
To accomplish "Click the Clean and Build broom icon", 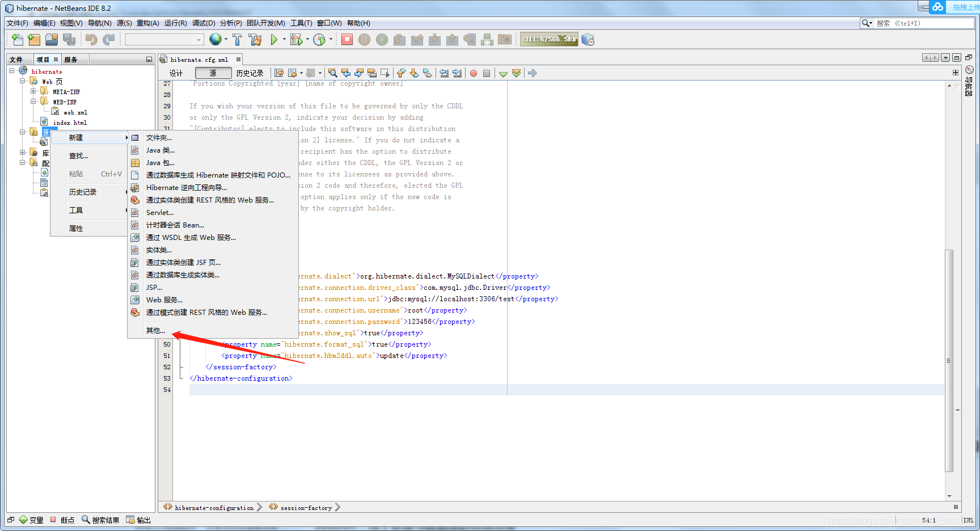I will coord(255,39).
